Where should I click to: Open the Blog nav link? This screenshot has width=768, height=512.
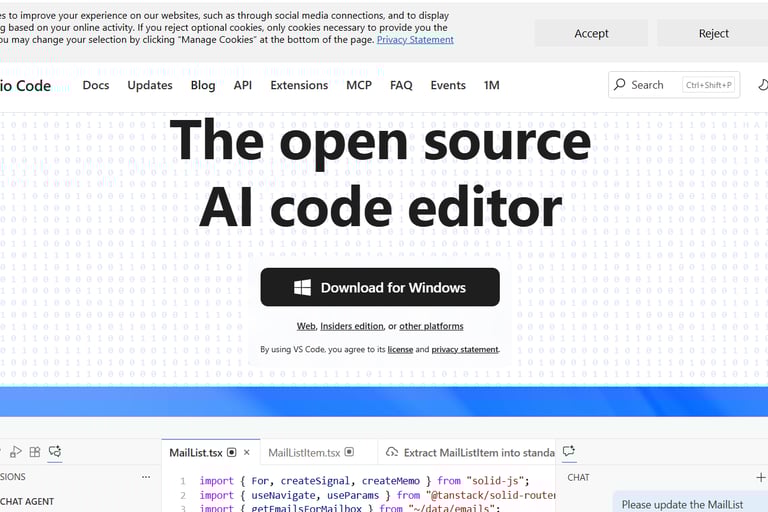[x=203, y=85]
